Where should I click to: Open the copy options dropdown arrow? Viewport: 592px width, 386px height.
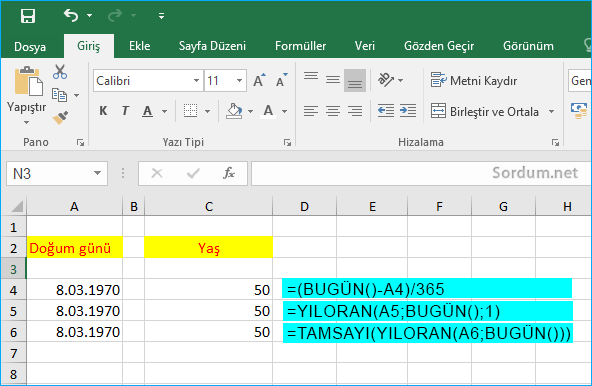point(77,95)
